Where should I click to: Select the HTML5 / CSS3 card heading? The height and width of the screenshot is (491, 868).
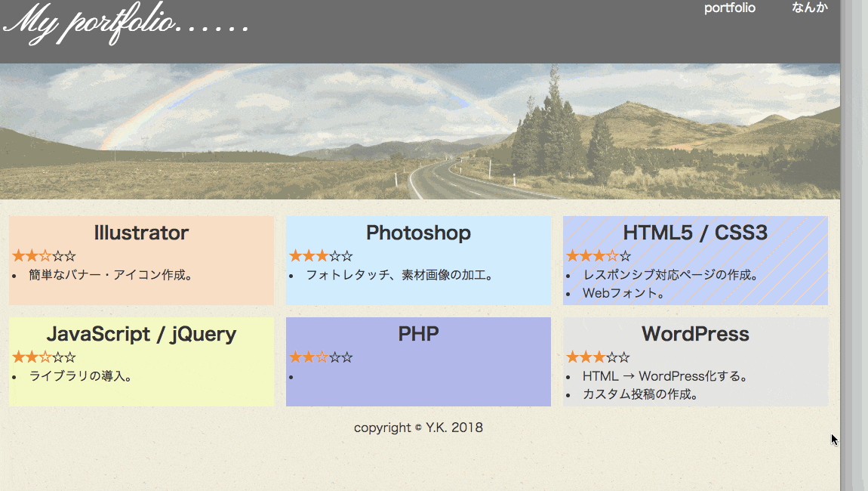[x=695, y=233]
